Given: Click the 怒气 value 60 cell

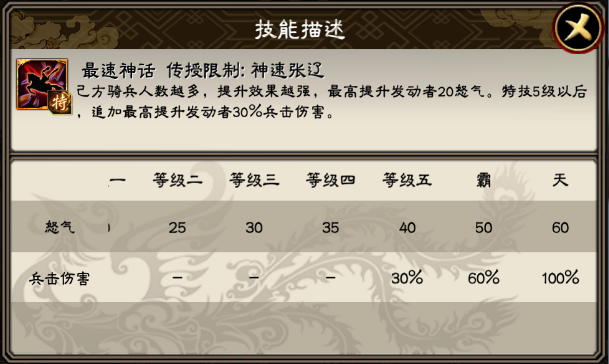Looking at the screenshot, I should click(x=560, y=228).
